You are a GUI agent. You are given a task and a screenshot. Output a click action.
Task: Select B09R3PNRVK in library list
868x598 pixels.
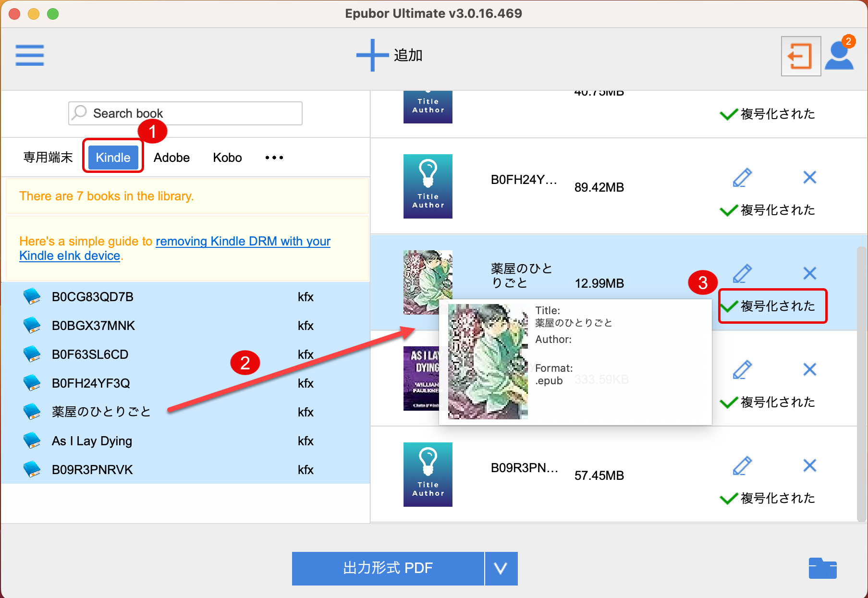point(185,469)
